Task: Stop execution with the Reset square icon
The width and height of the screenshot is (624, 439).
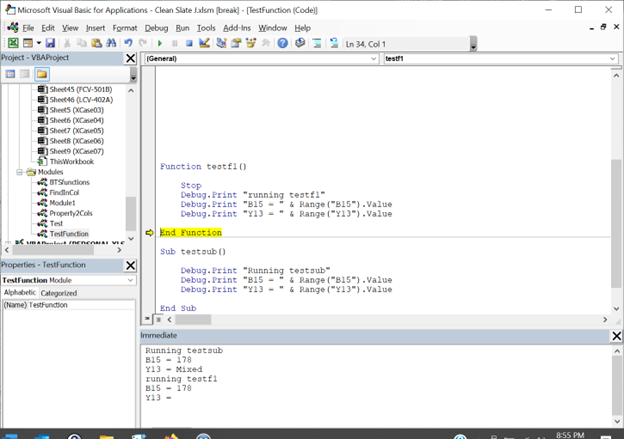Action: coord(189,43)
